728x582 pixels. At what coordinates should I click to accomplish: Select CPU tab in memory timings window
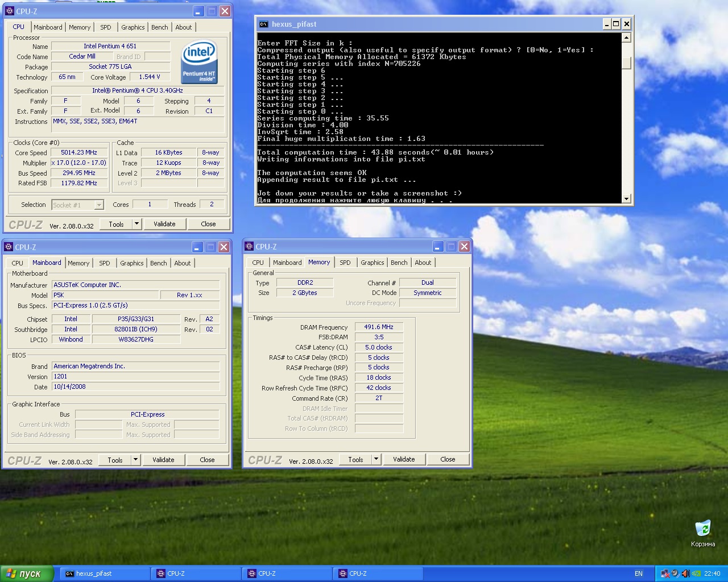pyautogui.click(x=258, y=263)
